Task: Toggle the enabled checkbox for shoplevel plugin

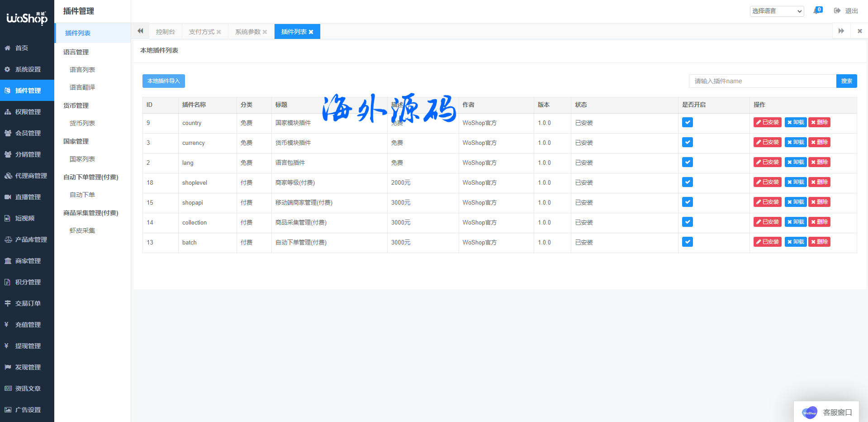Action: 687,182
